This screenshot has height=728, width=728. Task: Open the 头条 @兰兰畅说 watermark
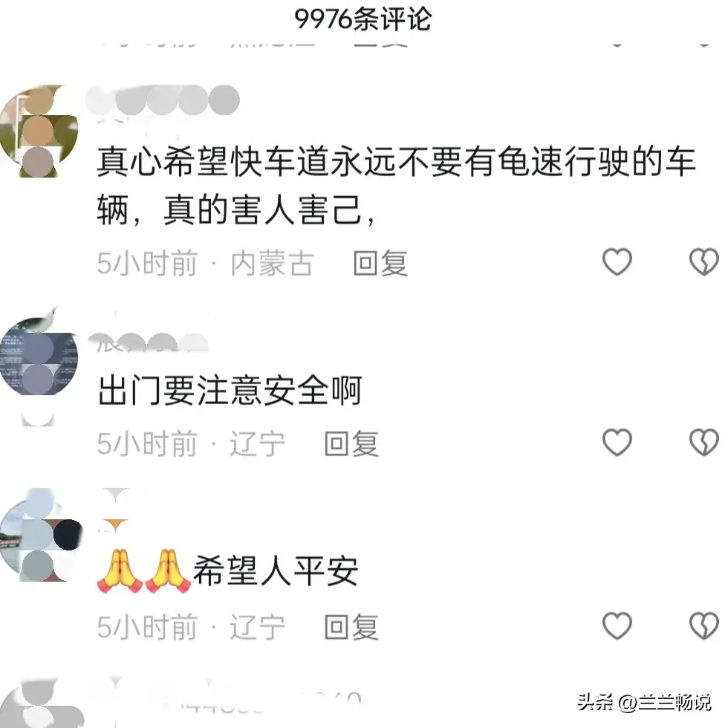(645, 701)
